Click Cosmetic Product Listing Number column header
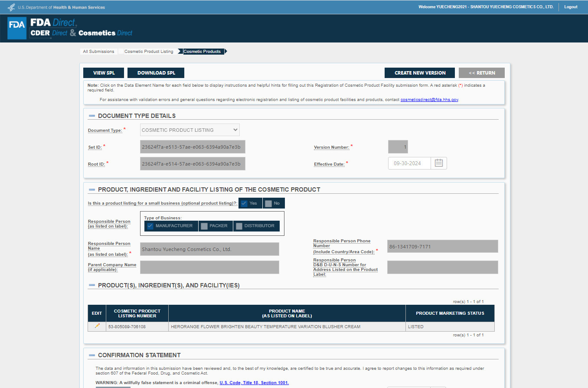 pyautogui.click(x=137, y=313)
